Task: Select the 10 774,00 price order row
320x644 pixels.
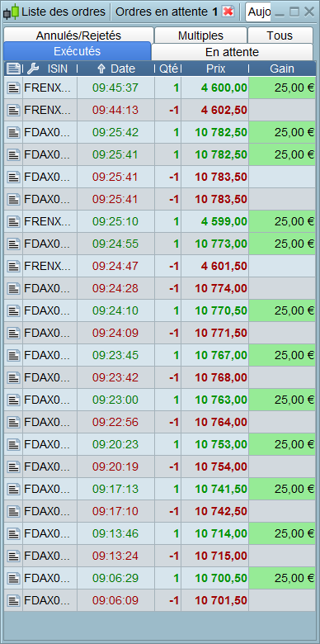Action: click(160, 289)
